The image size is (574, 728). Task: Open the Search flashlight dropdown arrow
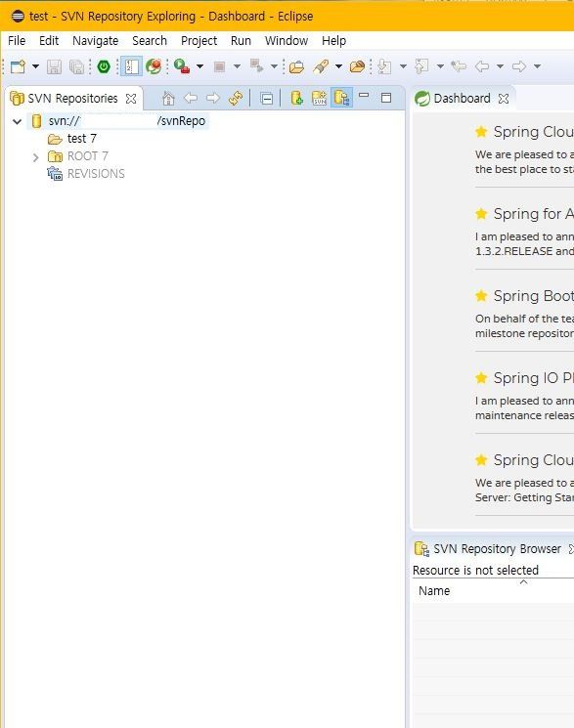point(338,66)
